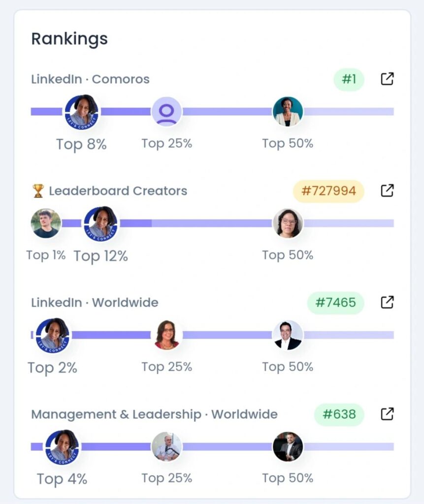
Task: Open the LinkedIn Worldwide ranking external link
Action: [388, 302]
